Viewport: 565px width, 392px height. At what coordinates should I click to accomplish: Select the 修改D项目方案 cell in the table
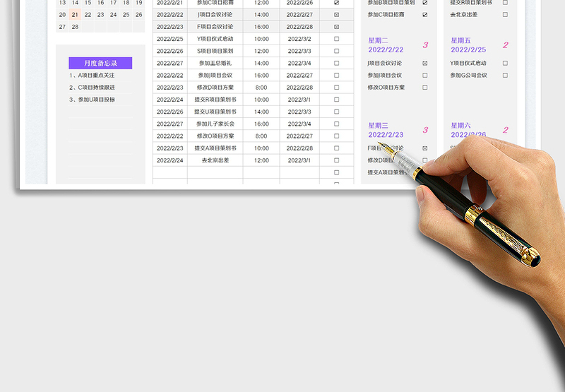(x=215, y=88)
